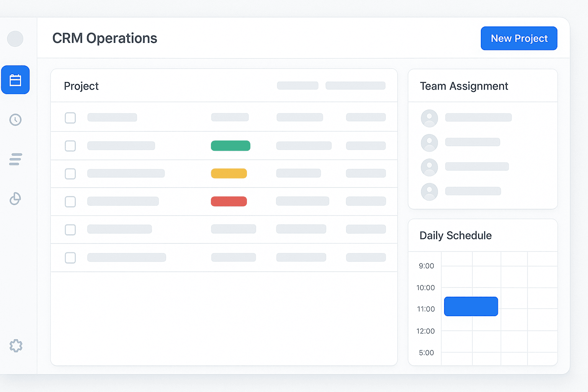Select checkbox in the last project row
The height and width of the screenshot is (392, 588).
pos(70,258)
